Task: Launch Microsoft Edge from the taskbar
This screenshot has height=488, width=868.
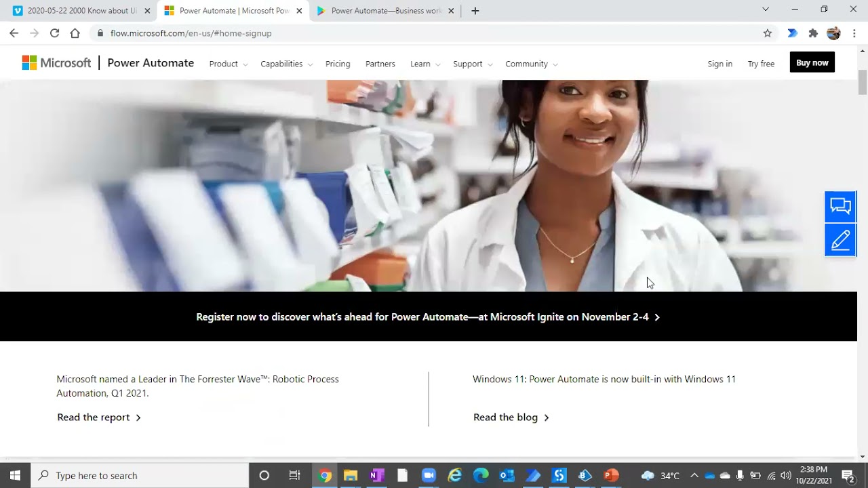Action: pyautogui.click(x=481, y=475)
